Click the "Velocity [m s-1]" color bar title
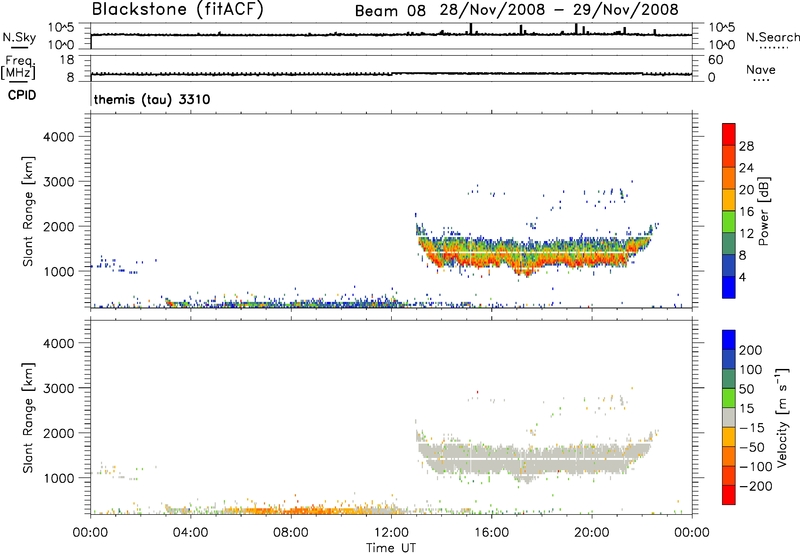Image resolution: width=800 pixels, height=554 pixels. (x=782, y=417)
